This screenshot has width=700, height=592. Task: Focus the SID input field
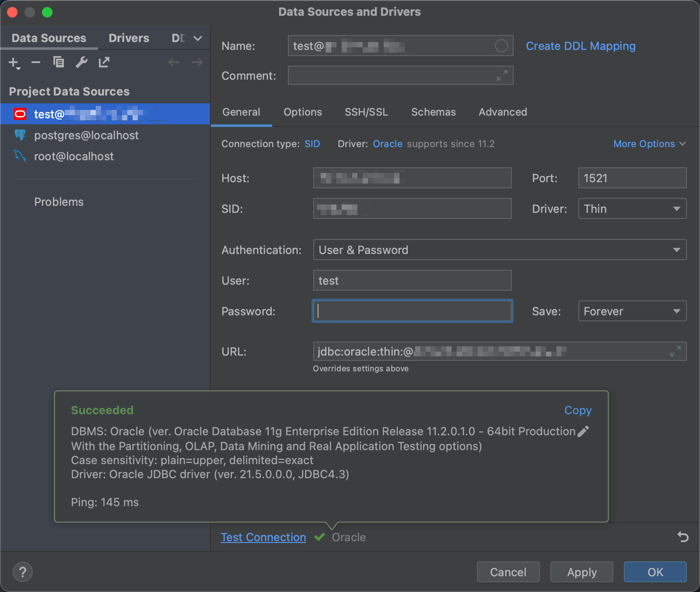(412, 208)
